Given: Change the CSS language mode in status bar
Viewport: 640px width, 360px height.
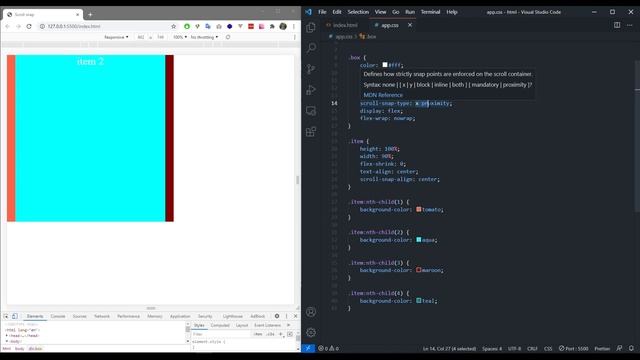Looking at the screenshot, I should click(x=548, y=349).
